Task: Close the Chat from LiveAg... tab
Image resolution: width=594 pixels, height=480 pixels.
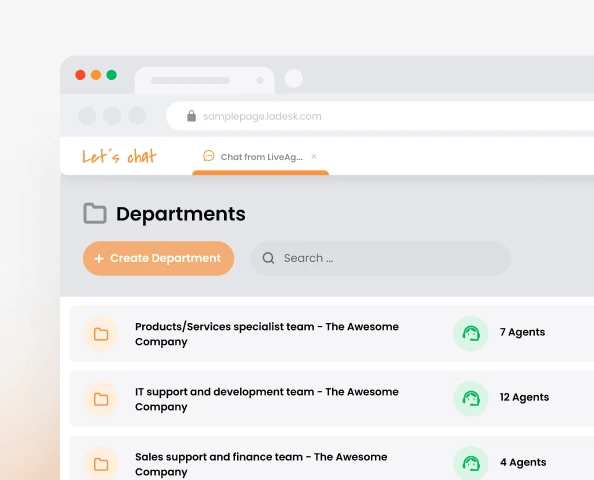Action: coord(314,156)
